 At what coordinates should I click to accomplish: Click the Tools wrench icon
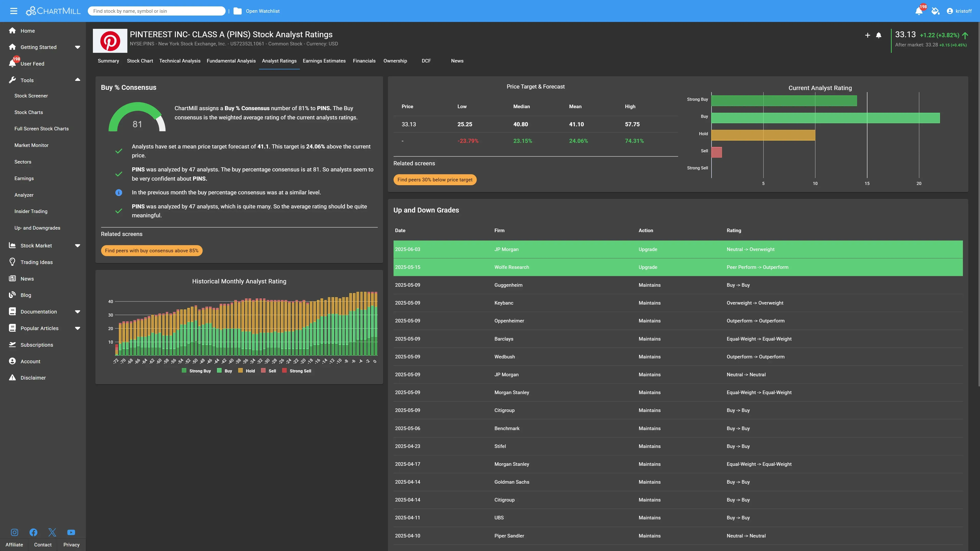click(x=13, y=80)
